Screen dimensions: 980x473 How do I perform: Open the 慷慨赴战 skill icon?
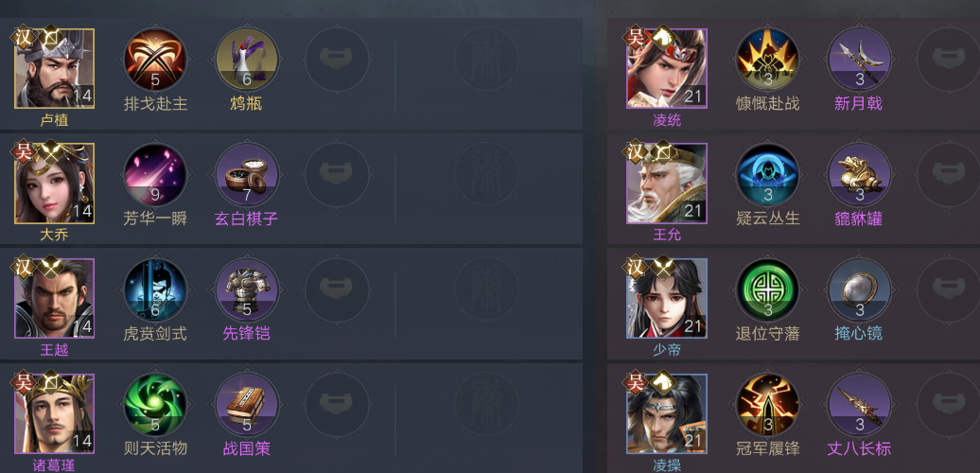point(767,60)
